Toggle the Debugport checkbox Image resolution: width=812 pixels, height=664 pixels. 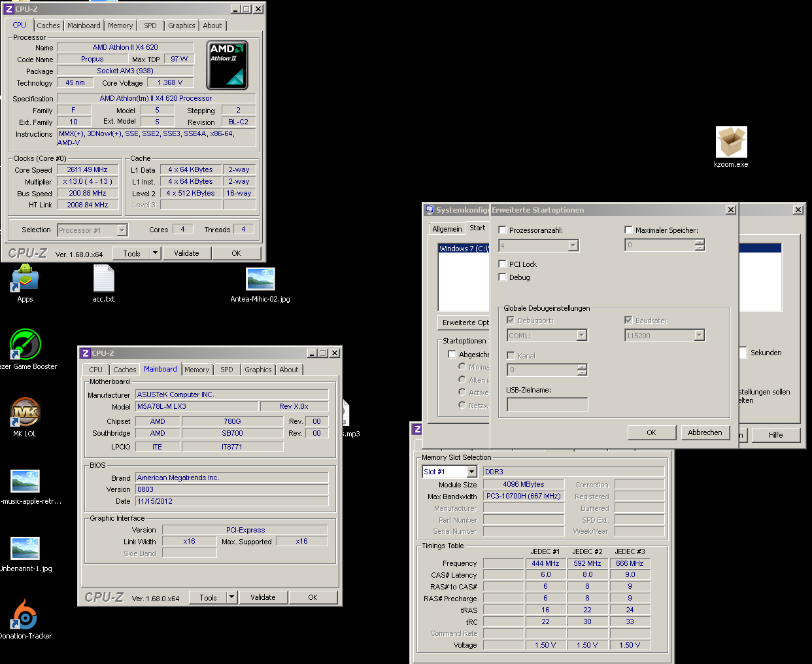[x=511, y=321]
